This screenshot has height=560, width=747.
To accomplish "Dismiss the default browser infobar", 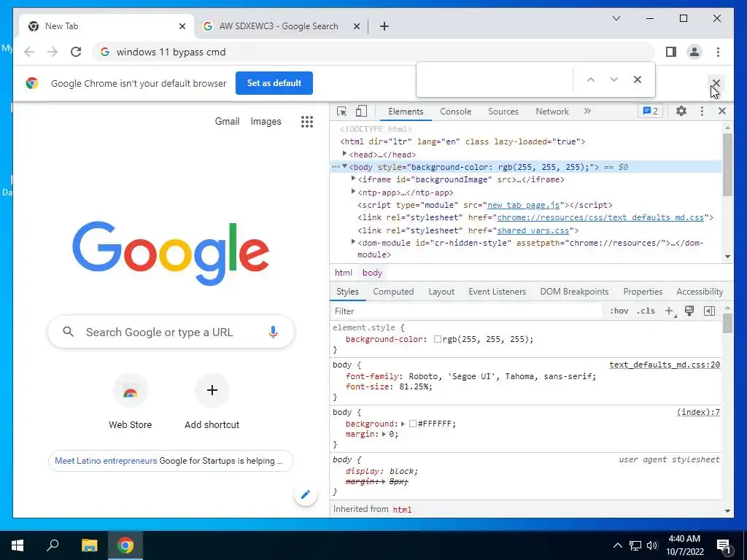I will (x=716, y=83).
